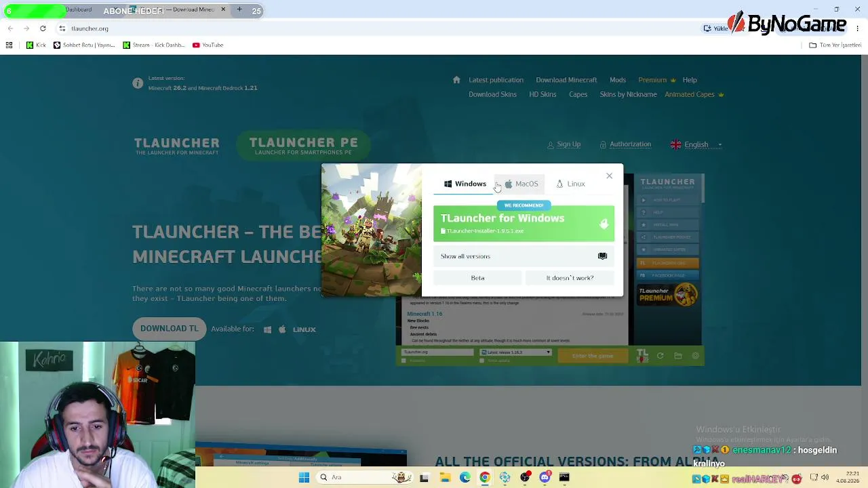Open the Tüm Yer İşaretleri bookmarks folder

(835, 45)
